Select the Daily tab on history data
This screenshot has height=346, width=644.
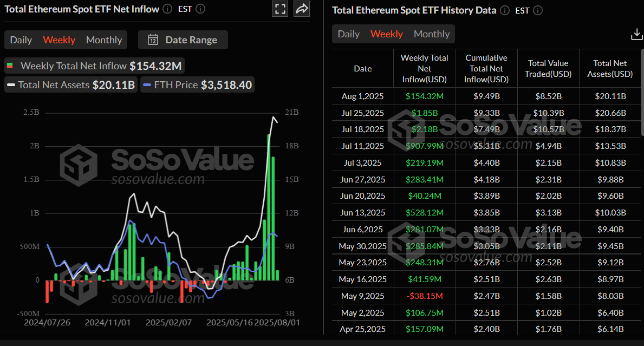pos(348,34)
